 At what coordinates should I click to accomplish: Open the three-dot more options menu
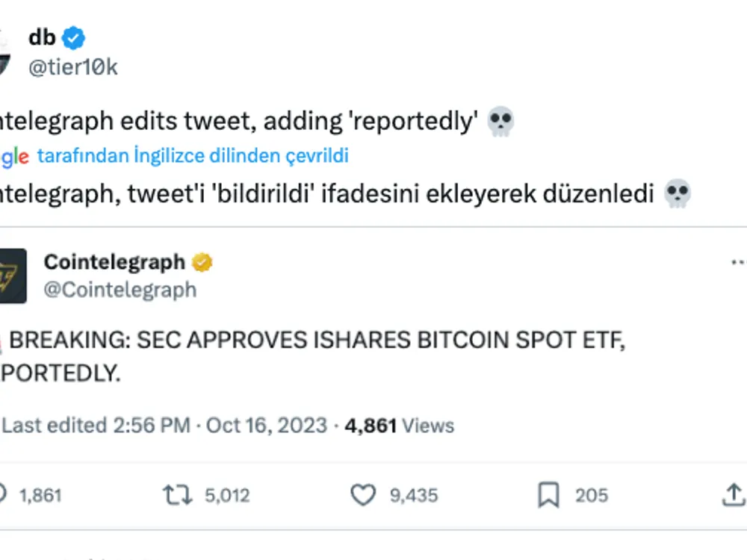[x=738, y=262]
